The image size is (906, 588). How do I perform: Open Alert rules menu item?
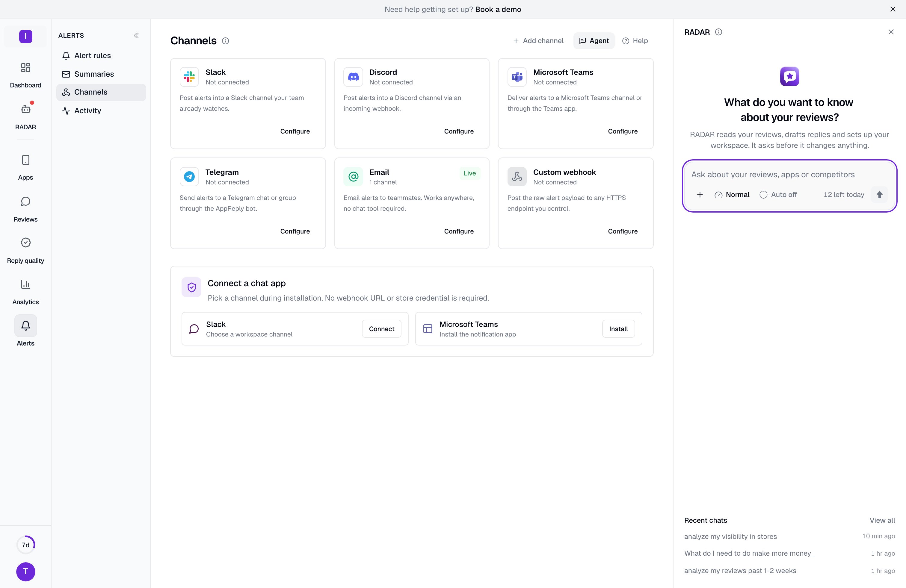pyautogui.click(x=101, y=55)
